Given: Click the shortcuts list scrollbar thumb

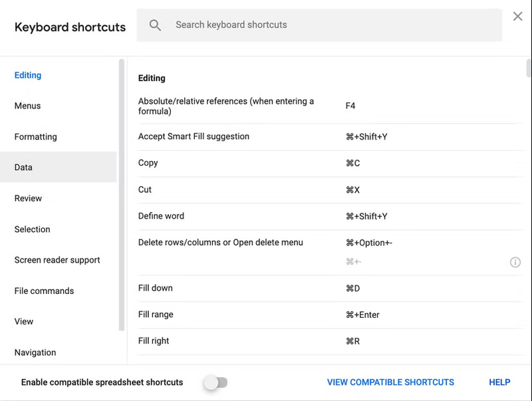Looking at the screenshot, I should [x=529, y=68].
